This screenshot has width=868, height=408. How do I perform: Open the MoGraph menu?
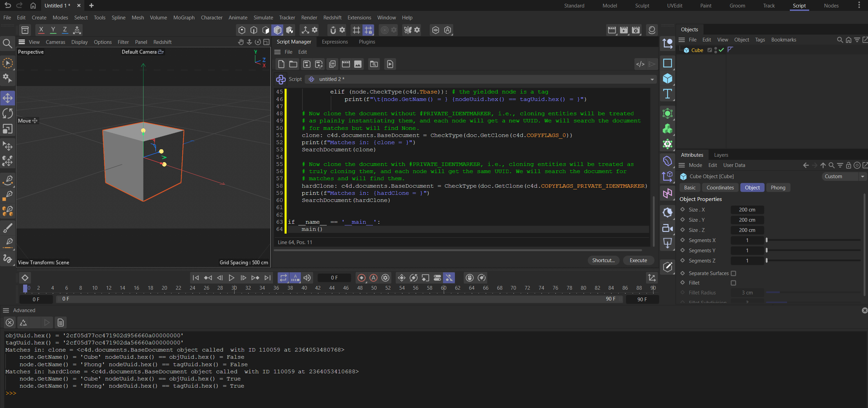point(184,18)
